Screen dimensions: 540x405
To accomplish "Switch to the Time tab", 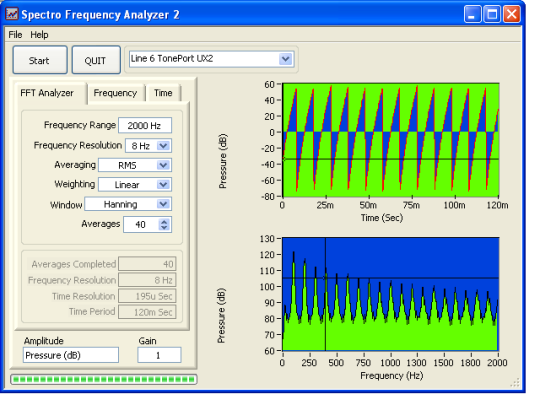I will pos(163,93).
